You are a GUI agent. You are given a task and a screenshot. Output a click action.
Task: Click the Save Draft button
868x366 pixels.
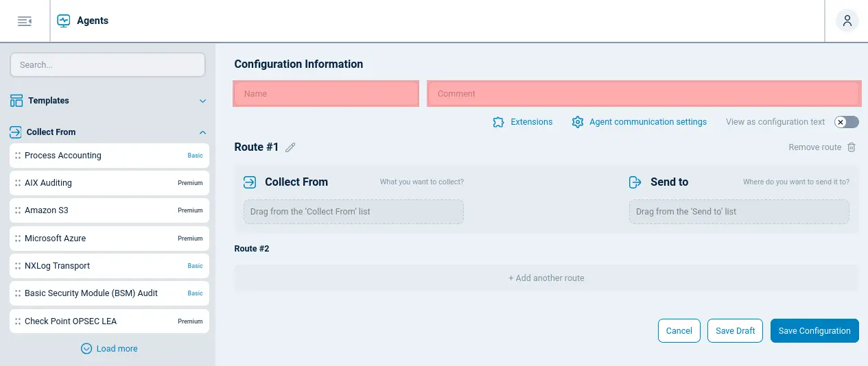735,330
